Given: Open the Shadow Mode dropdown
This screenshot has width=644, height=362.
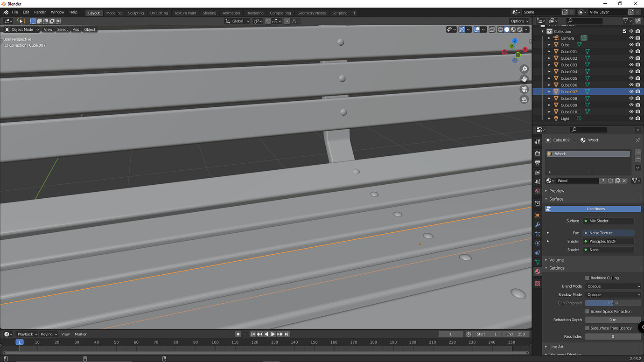Looking at the screenshot, I should [613, 295].
